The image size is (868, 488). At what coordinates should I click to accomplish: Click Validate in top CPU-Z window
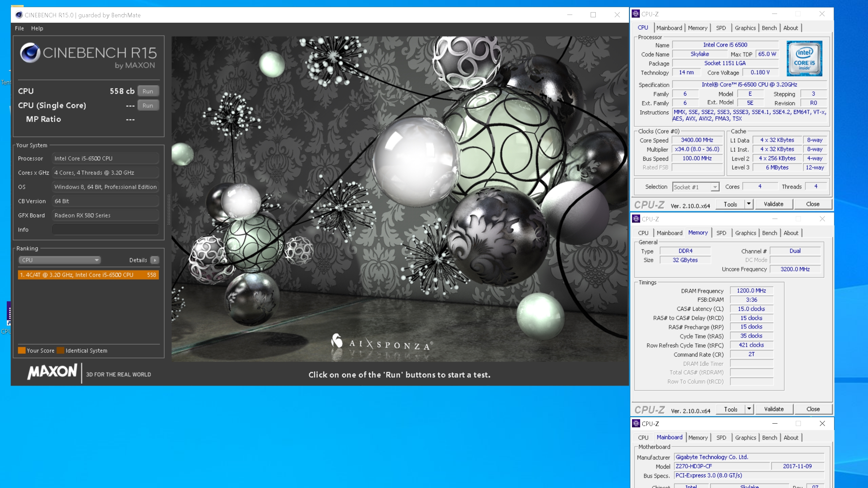coord(773,204)
